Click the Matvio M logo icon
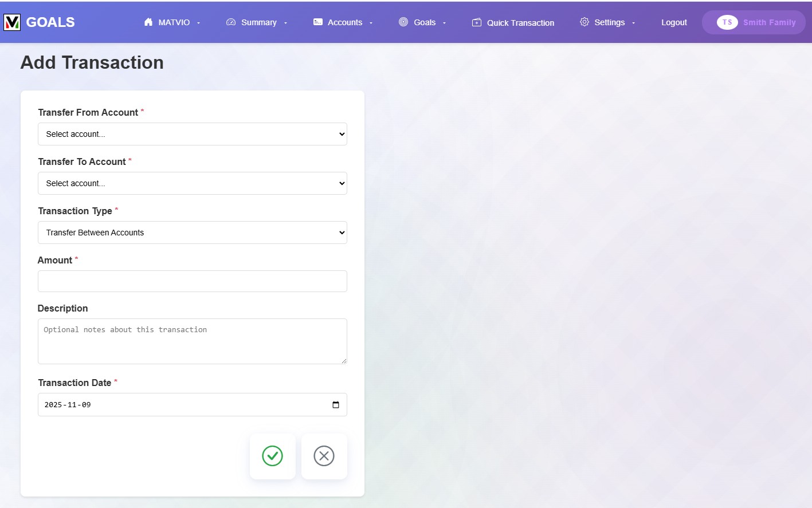Viewport: 812px width, 508px height. [12, 22]
